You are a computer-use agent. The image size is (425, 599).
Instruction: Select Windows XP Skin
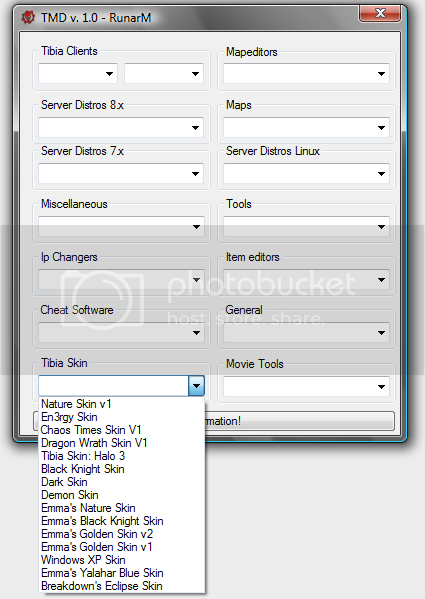pyautogui.click(x=122, y=560)
